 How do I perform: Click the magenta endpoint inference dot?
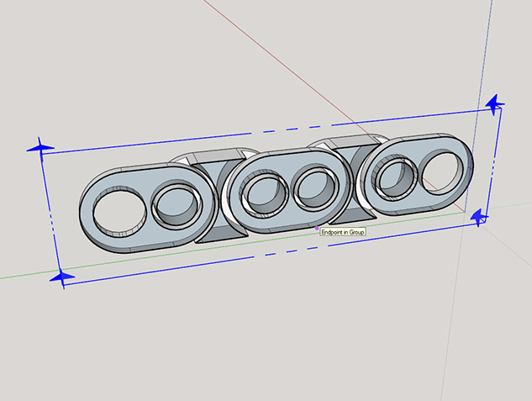click(317, 229)
